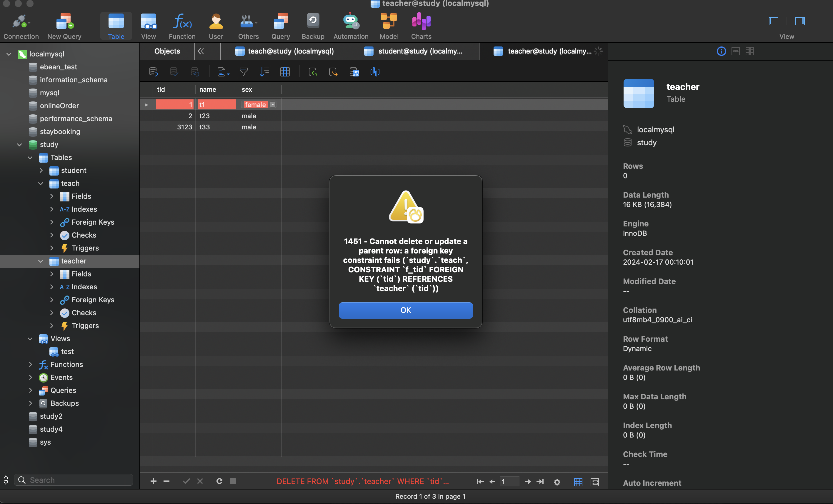833x504 pixels.
Task: Apply a filter to the table data
Action: pyautogui.click(x=244, y=72)
